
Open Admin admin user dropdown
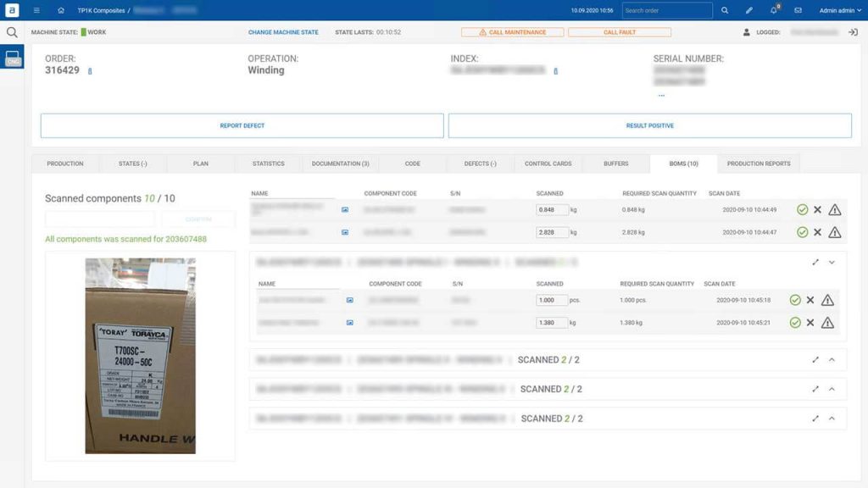click(840, 10)
